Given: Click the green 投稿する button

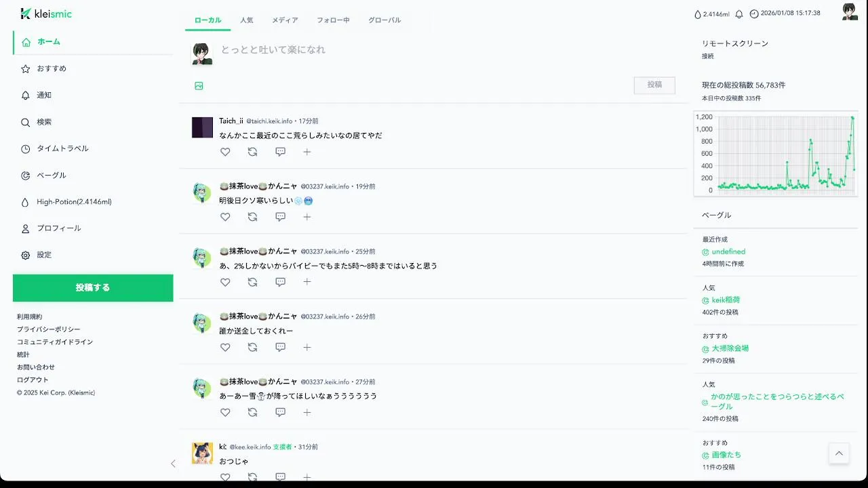Looking at the screenshot, I should click(x=93, y=288).
